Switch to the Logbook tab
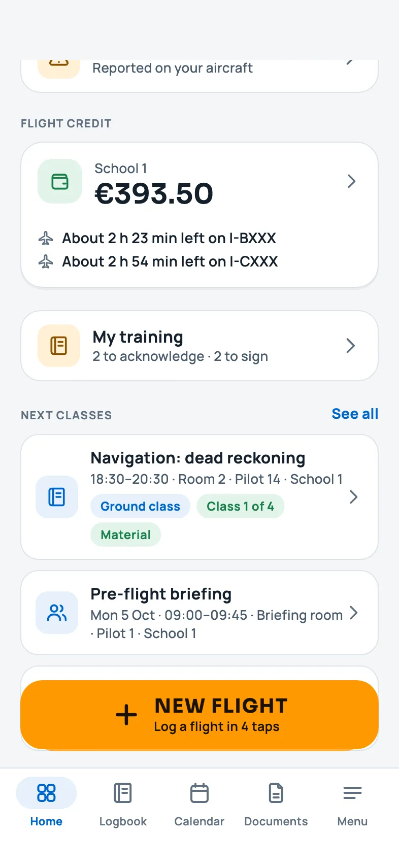Screen dimensions: 399x868 point(123,803)
